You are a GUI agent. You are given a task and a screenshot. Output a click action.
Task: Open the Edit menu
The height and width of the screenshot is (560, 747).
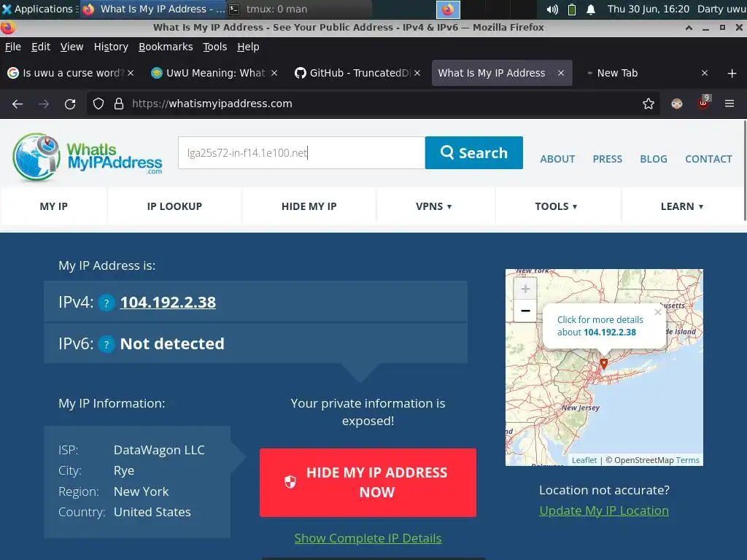(41, 47)
